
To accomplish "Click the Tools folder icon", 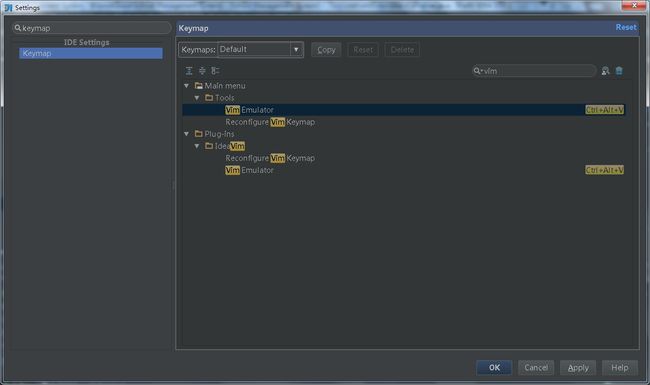I will point(209,98).
